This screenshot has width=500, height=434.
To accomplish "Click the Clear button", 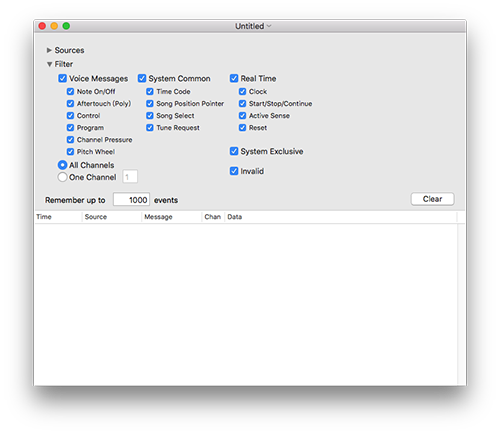I will [432, 199].
